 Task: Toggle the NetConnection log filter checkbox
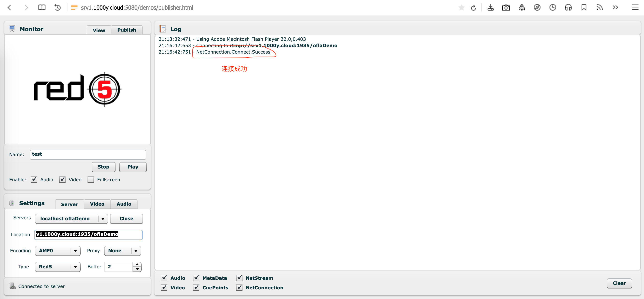pos(239,287)
